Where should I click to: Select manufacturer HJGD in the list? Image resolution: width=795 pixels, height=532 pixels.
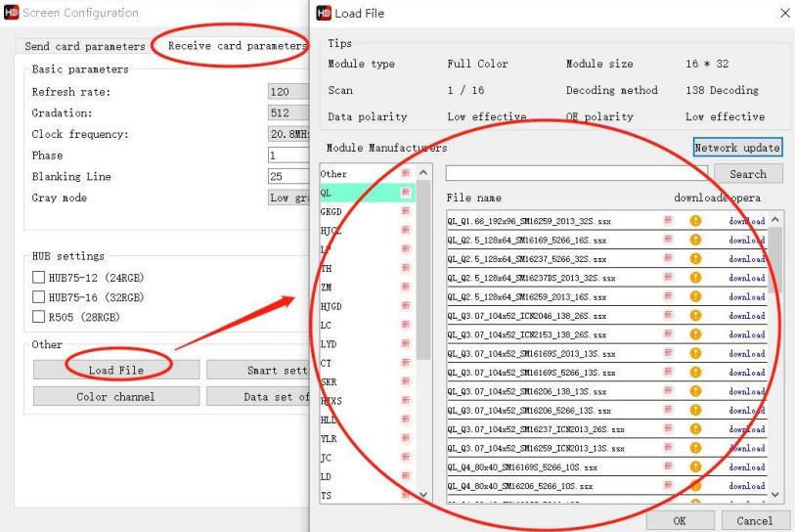[x=367, y=306]
